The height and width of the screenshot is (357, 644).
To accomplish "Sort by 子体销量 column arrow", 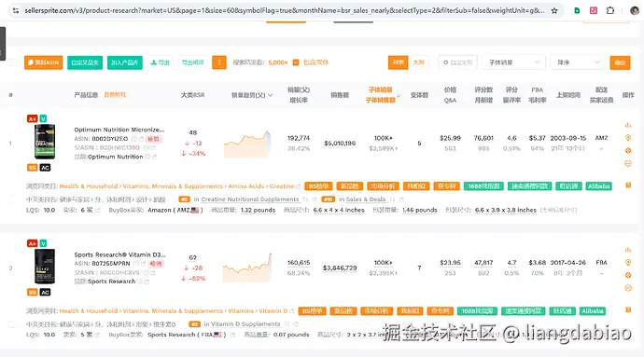I will (398, 95).
